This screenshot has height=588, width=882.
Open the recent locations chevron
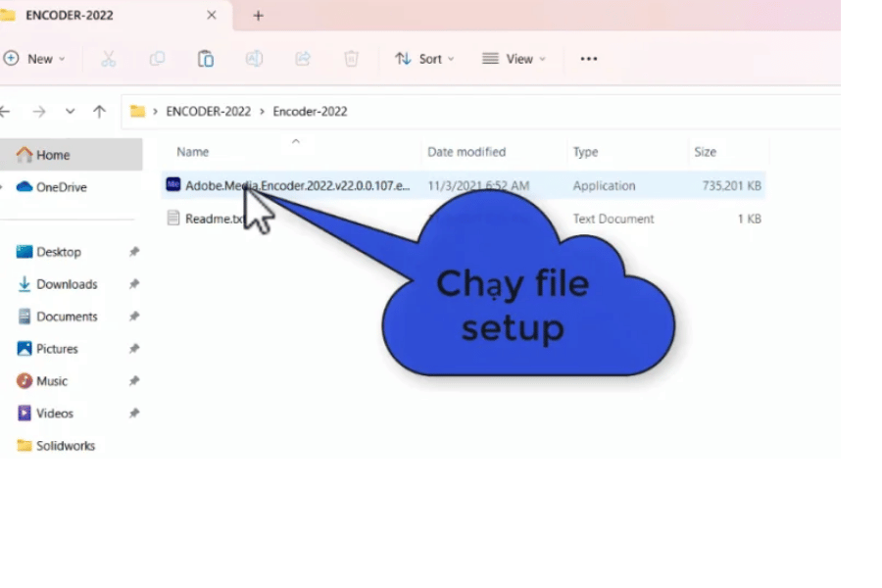[70, 112]
